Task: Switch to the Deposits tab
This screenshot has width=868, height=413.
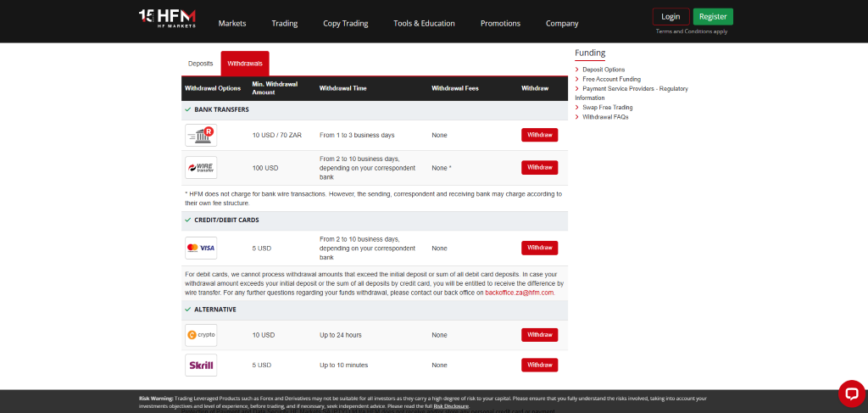Action: [200, 64]
